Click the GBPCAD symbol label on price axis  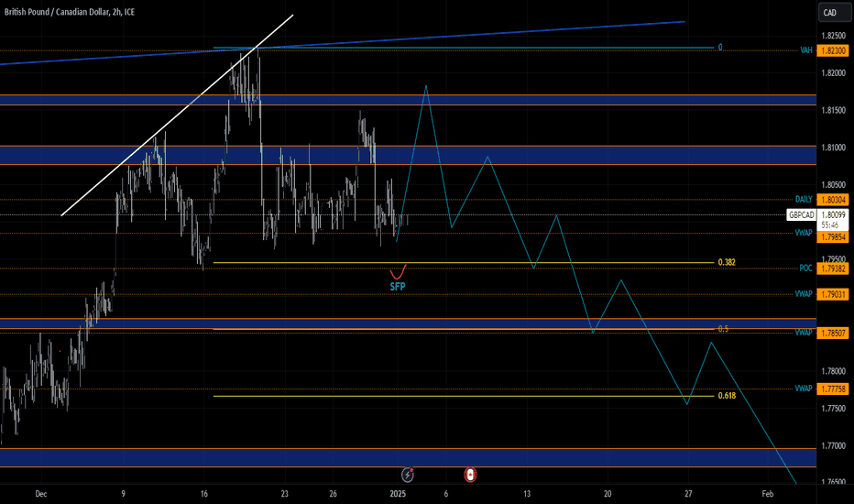click(x=802, y=214)
